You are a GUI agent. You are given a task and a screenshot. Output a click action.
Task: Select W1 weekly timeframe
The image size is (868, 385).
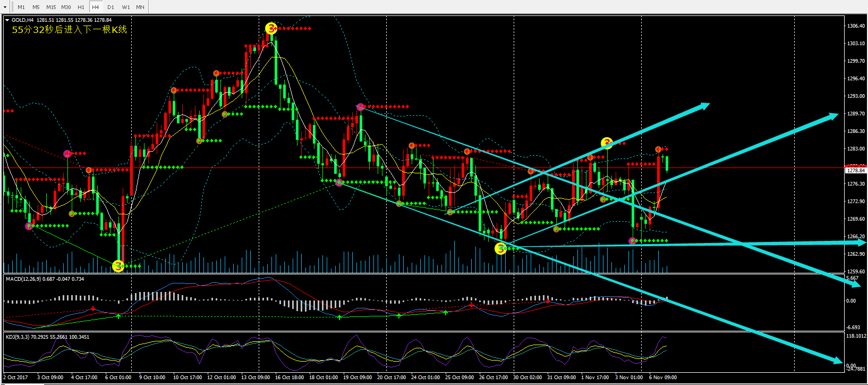click(x=125, y=7)
